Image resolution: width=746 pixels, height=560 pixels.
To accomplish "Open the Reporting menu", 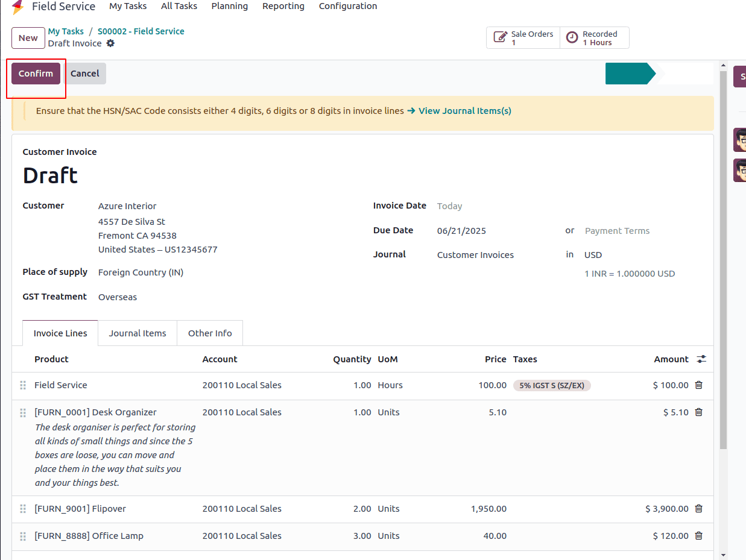I will pyautogui.click(x=283, y=6).
